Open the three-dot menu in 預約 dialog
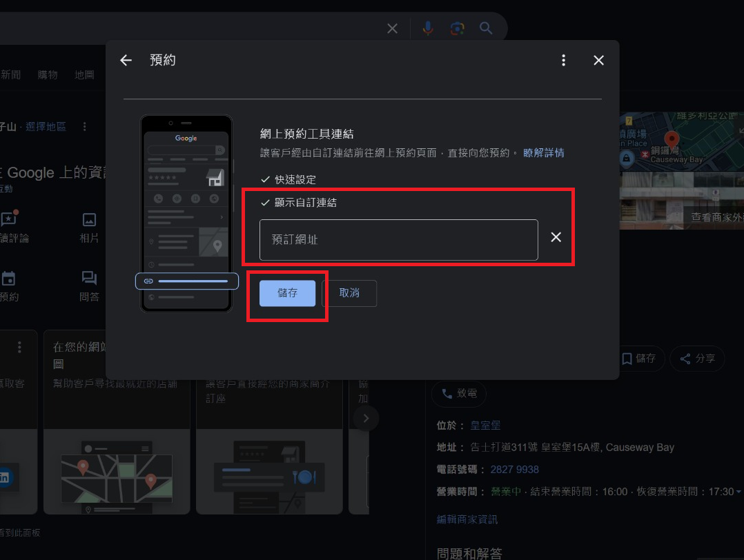 coord(563,60)
